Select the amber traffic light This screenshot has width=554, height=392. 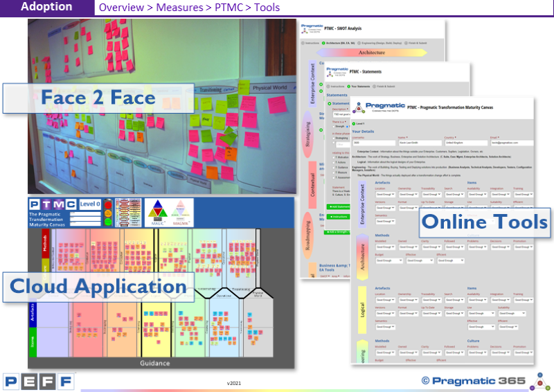click(108, 213)
